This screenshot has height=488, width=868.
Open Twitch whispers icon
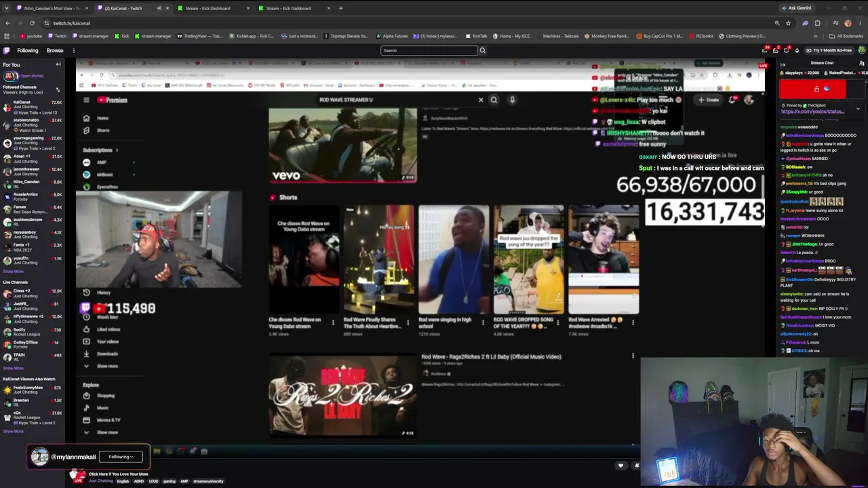[787, 50]
